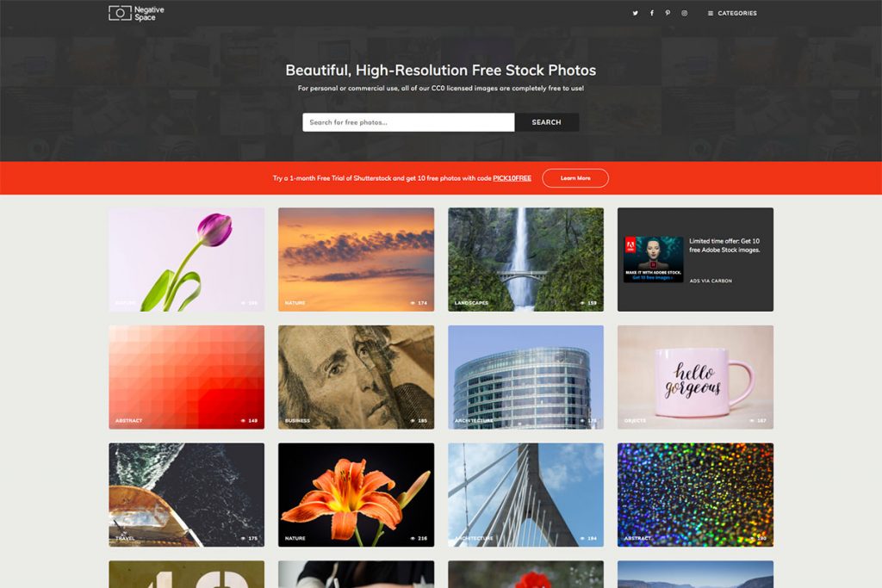Click the NATURE label on the lily photo
This screenshot has width=882, height=588.
point(295,538)
